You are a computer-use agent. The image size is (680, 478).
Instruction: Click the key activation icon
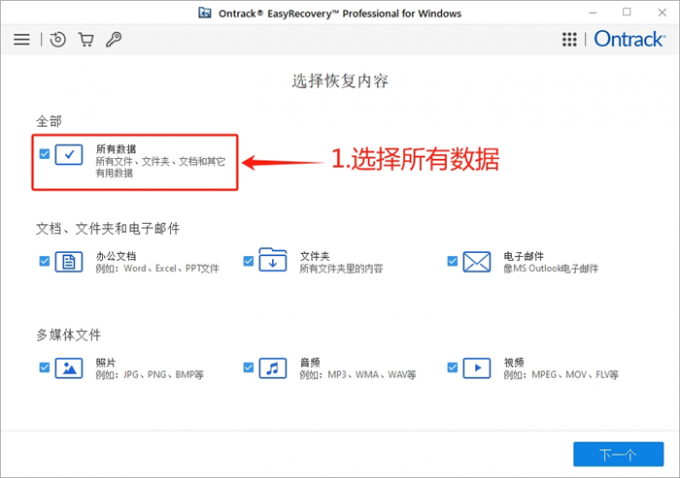(114, 39)
